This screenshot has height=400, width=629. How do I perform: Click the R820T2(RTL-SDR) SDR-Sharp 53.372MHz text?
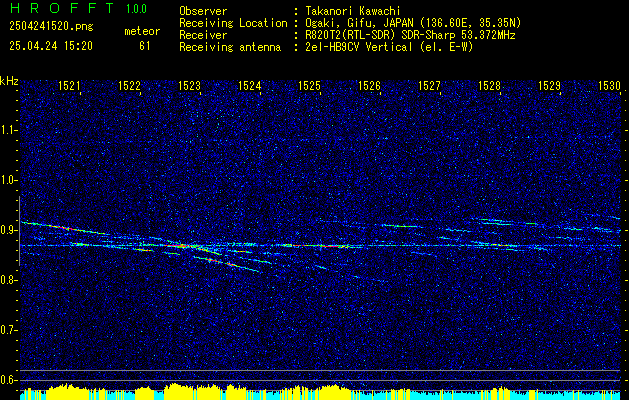(410, 35)
